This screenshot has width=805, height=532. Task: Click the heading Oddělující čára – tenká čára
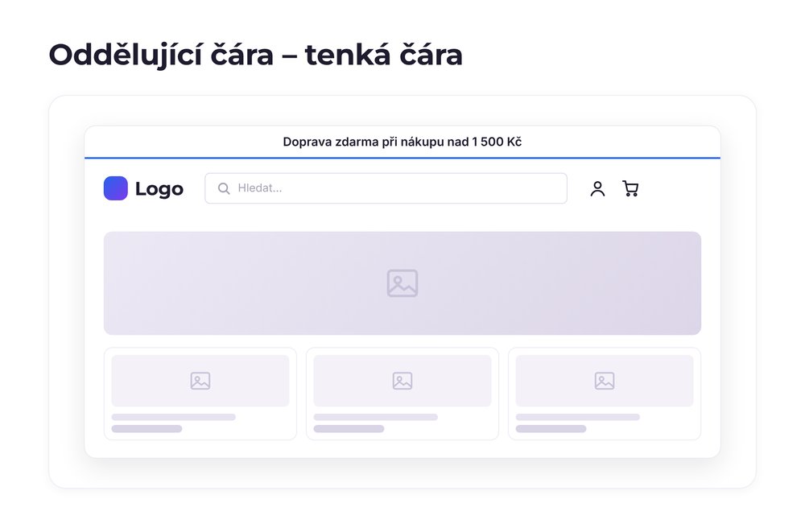click(x=256, y=55)
